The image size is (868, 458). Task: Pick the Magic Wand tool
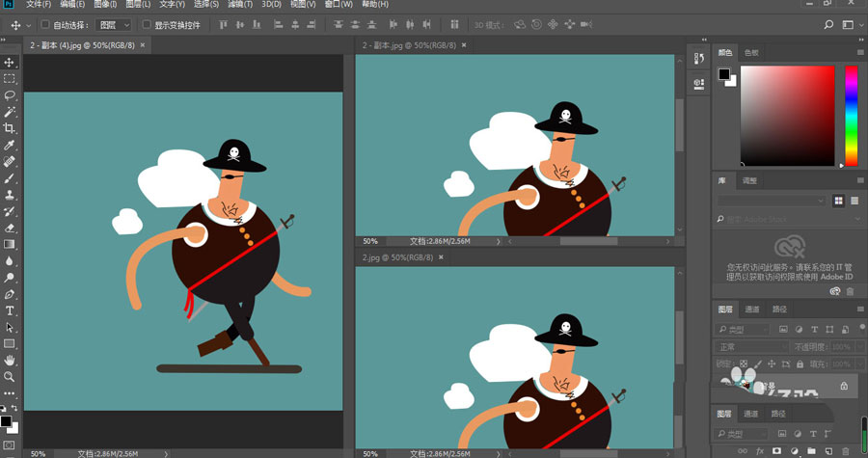point(10,112)
